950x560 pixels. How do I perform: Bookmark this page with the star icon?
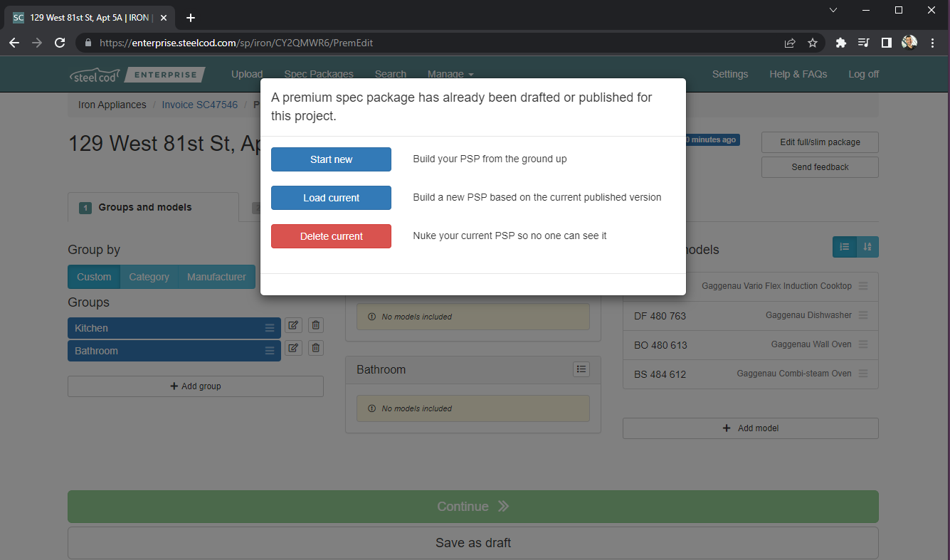point(813,43)
